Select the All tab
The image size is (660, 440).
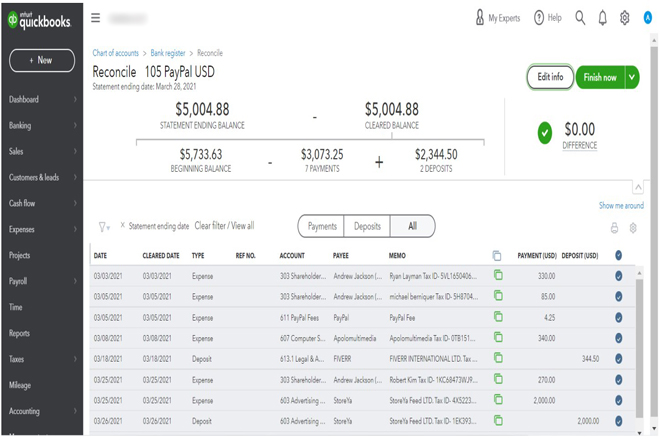(412, 226)
